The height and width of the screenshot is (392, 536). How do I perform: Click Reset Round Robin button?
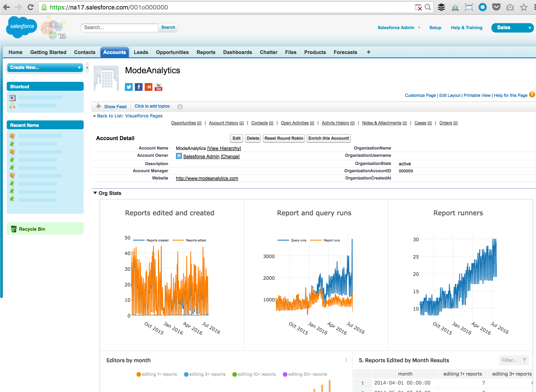(284, 138)
